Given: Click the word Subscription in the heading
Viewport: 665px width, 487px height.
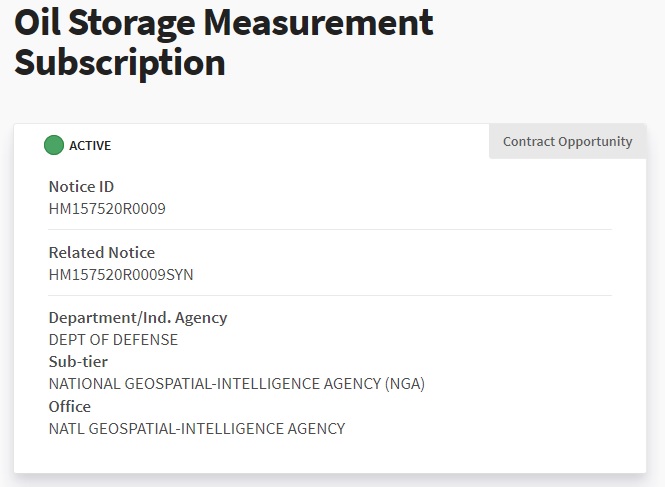Looking at the screenshot, I should 120,62.
